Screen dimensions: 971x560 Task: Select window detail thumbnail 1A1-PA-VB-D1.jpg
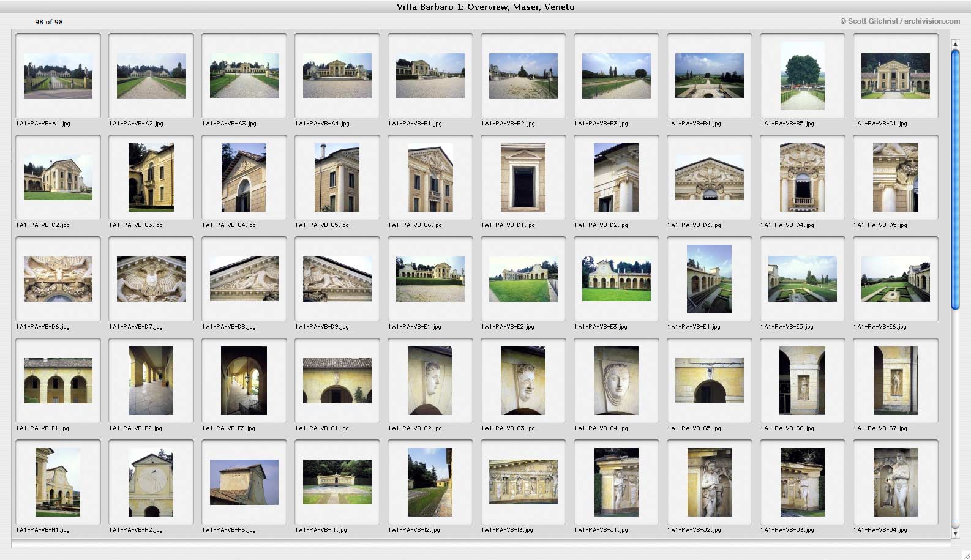coord(523,177)
